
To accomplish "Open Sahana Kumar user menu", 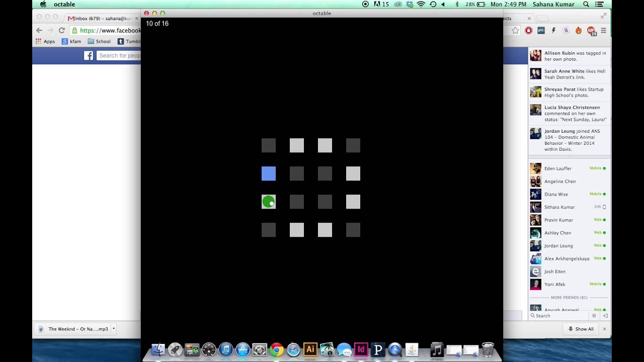I will [x=552, y=4].
